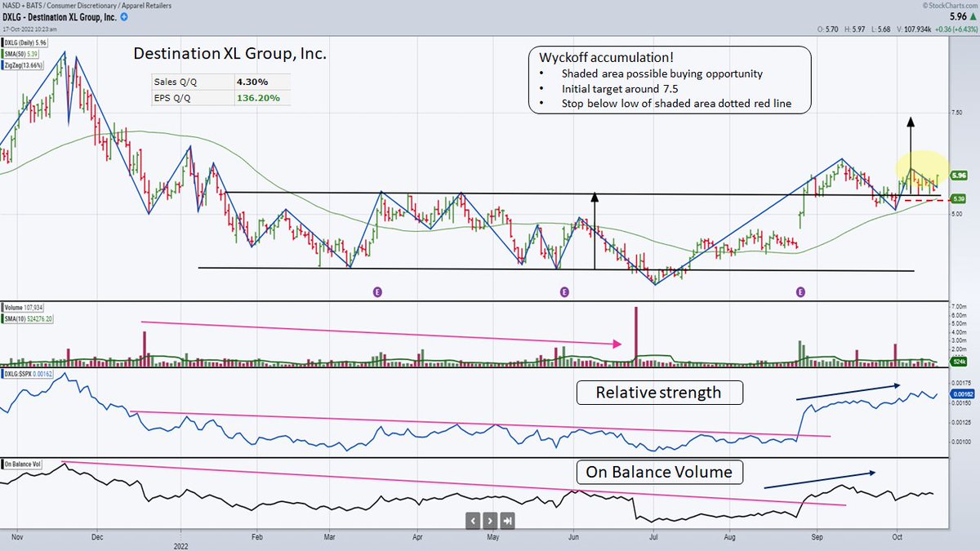Select the On Balance Vol legend label

point(23,464)
